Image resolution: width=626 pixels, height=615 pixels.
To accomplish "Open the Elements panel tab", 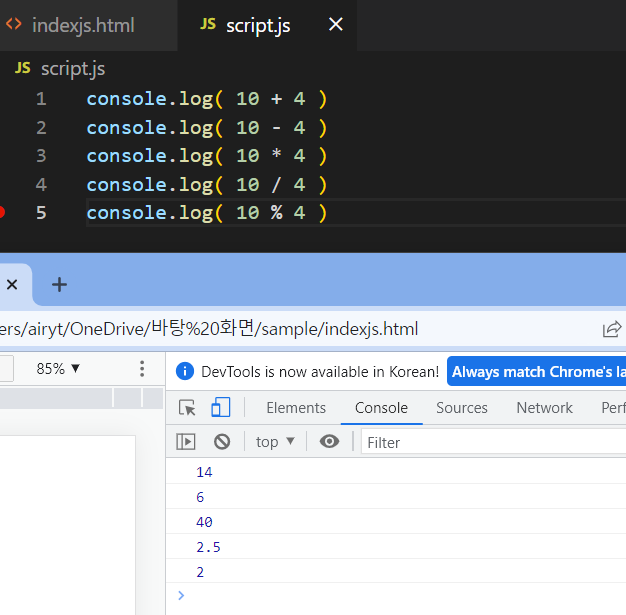I will tap(296, 408).
